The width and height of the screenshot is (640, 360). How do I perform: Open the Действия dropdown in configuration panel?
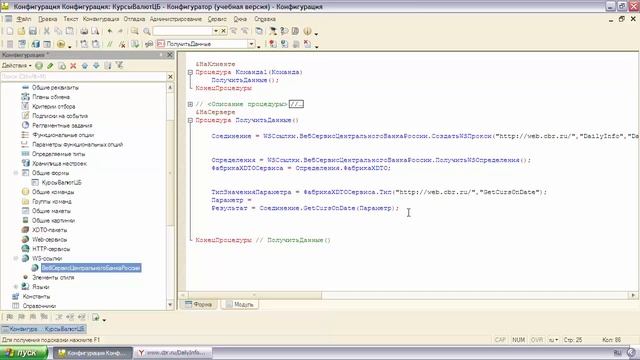17,65
